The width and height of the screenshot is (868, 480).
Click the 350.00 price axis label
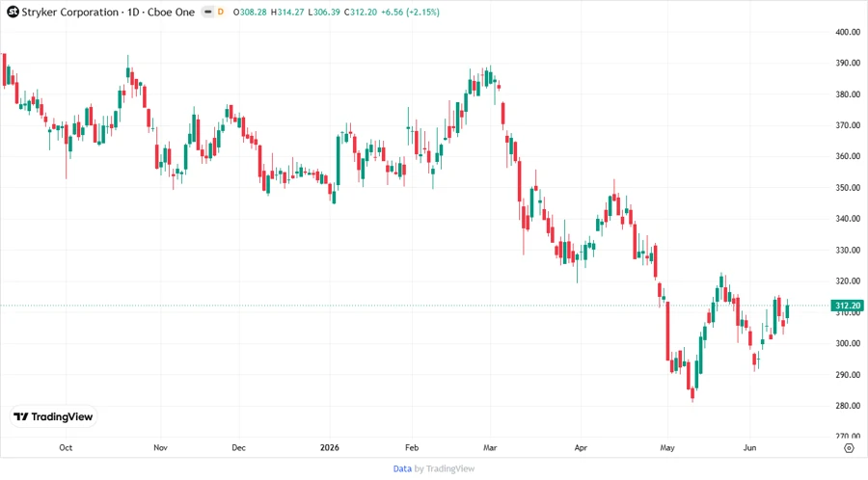tap(848, 187)
